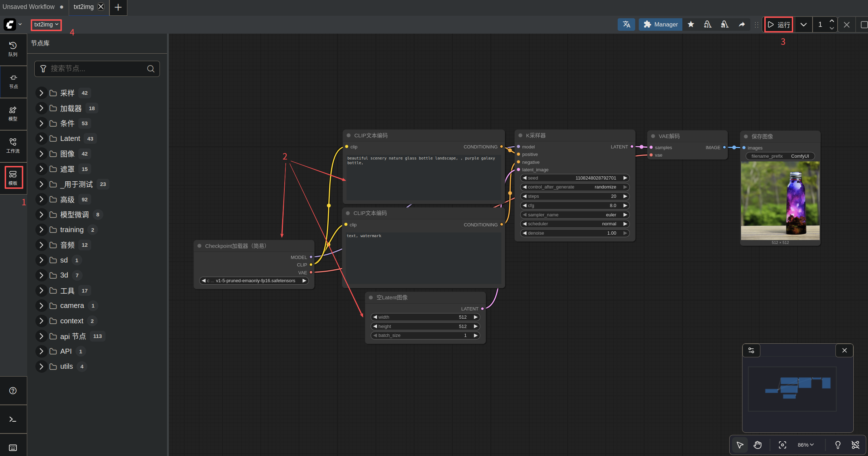868x456 pixels.
Task: Click the 运行 run button
Action: tap(779, 25)
